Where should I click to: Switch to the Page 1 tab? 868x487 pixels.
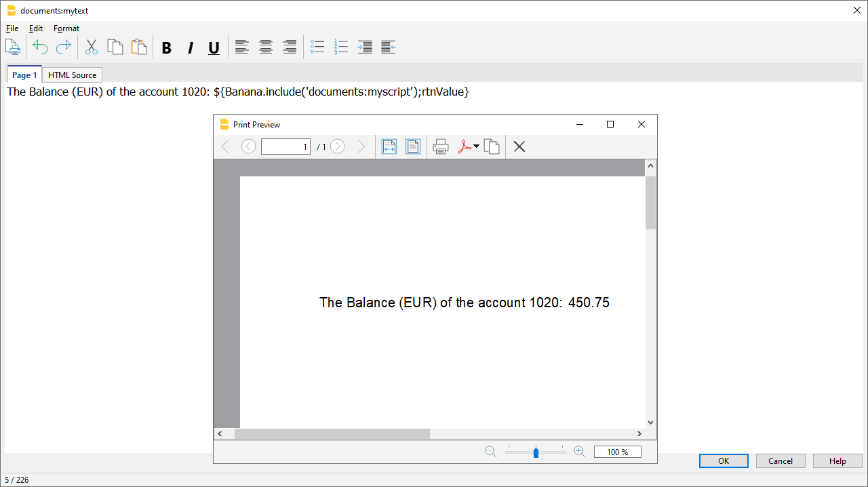pyautogui.click(x=24, y=75)
